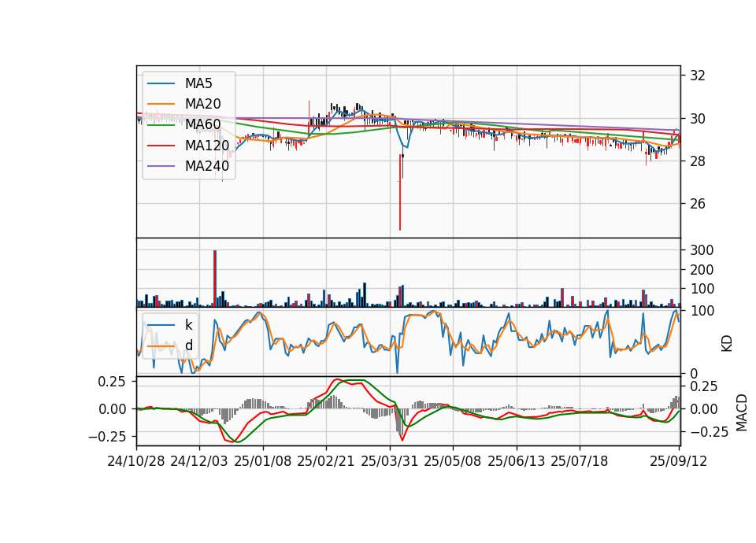Click the date label 25/07/18
Image resolution: width=756 pixels, height=543 pixels.
pos(580,461)
